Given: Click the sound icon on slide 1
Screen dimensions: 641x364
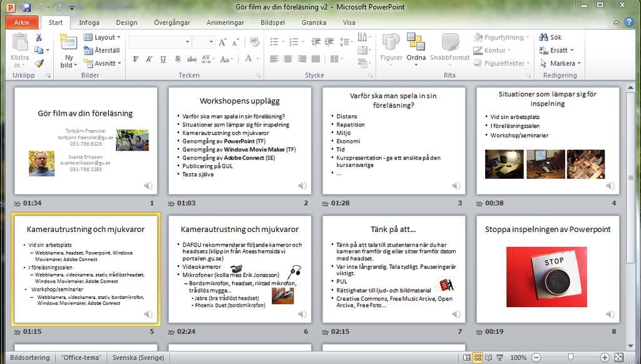Looking at the screenshot, I should click(x=148, y=186).
